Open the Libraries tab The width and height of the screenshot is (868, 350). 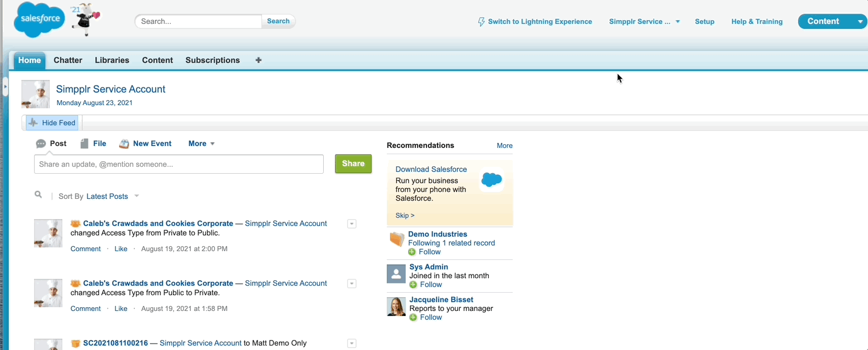coord(112,60)
